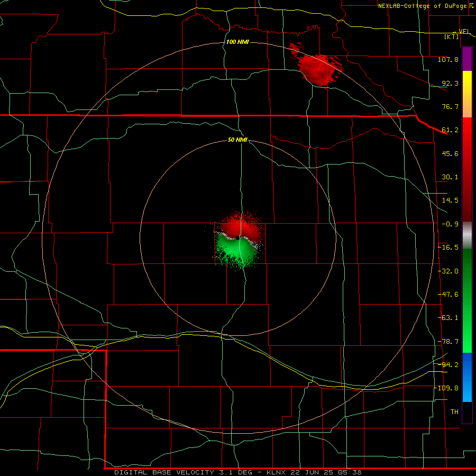Click the gray-white zero segment of color bar
Screen dimensions: 476x476
[x=467, y=235]
